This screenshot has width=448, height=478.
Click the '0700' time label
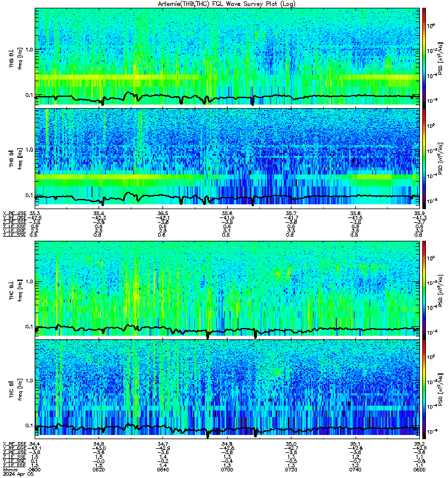tap(226, 470)
